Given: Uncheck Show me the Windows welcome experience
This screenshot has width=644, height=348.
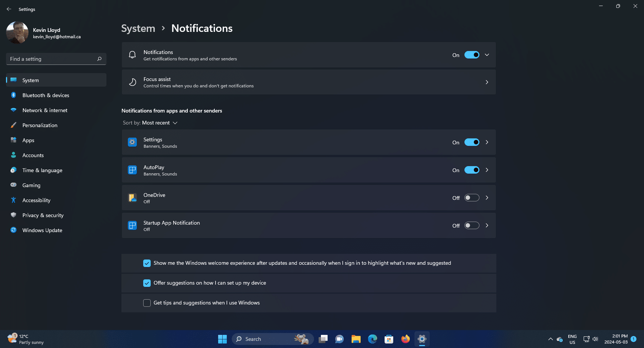Looking at the screenshot, I should (147, 263).
